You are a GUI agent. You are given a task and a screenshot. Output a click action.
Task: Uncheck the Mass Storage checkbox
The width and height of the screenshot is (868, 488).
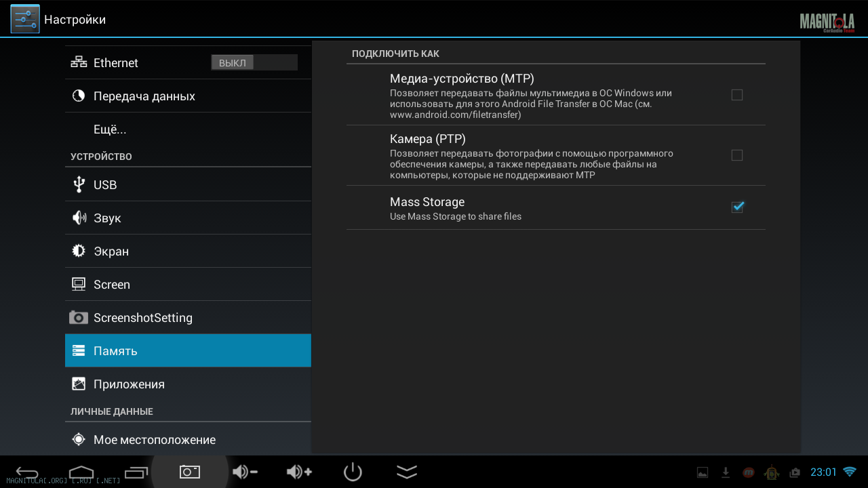pyautogui.click(x=737, y=207)
